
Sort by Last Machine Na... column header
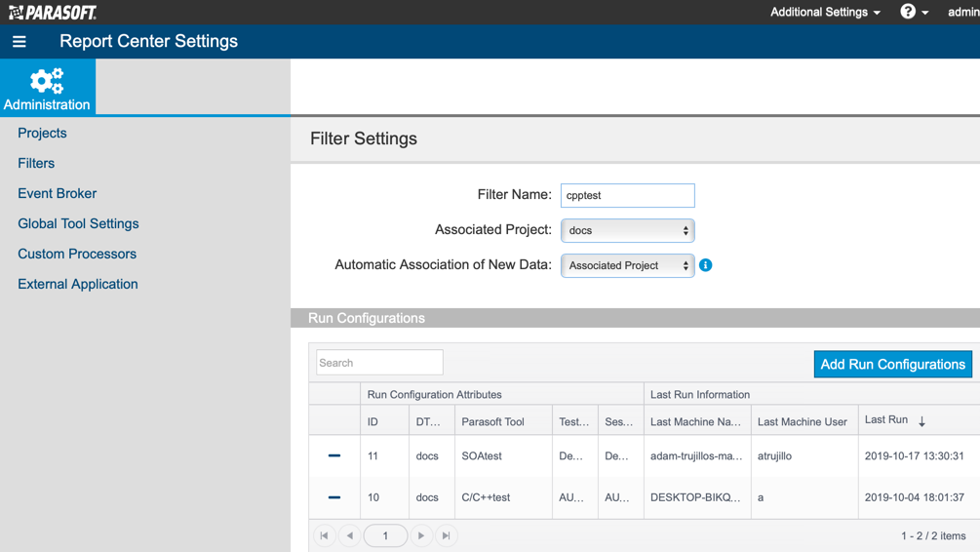pyautogui.click(x=697, y=422)
